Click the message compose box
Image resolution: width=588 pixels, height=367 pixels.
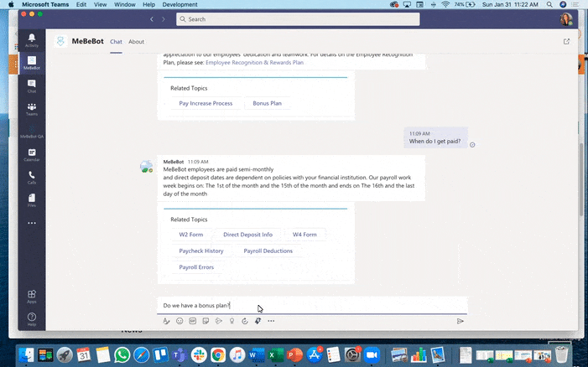pyautogui.click(x=312, y=306)
